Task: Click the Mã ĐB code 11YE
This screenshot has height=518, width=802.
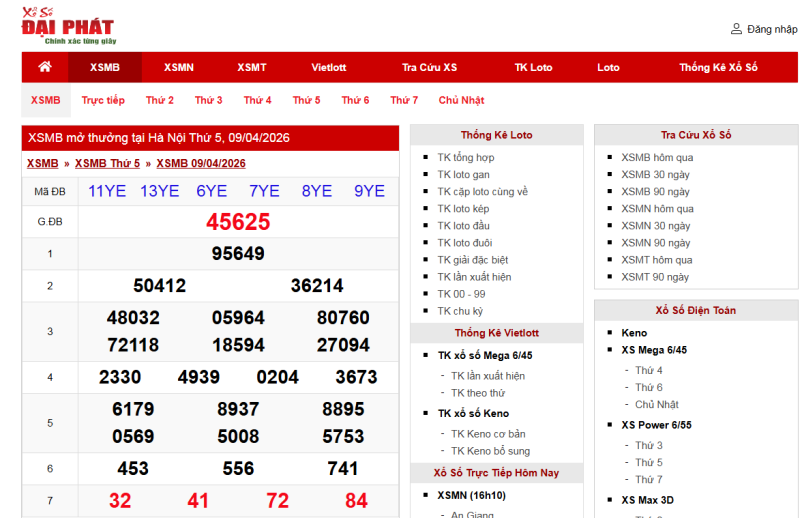Action: click(107, 191)
